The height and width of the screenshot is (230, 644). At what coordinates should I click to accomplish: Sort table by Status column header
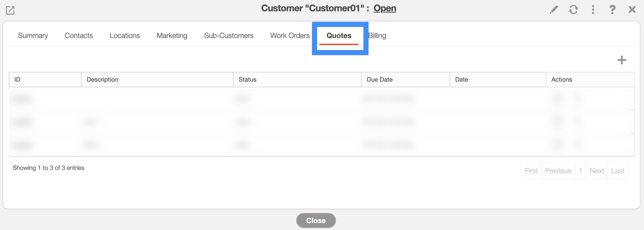pyautogui.click(x=247, y=80)
